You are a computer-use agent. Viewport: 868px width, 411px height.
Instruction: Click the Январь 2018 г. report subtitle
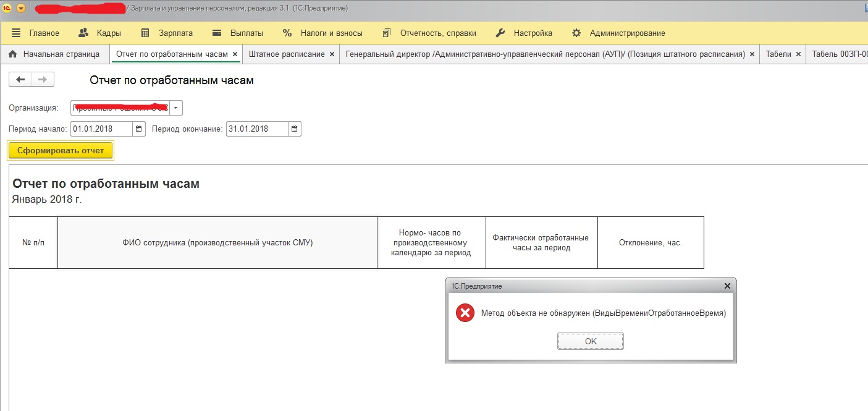click(x=46, y=199)
